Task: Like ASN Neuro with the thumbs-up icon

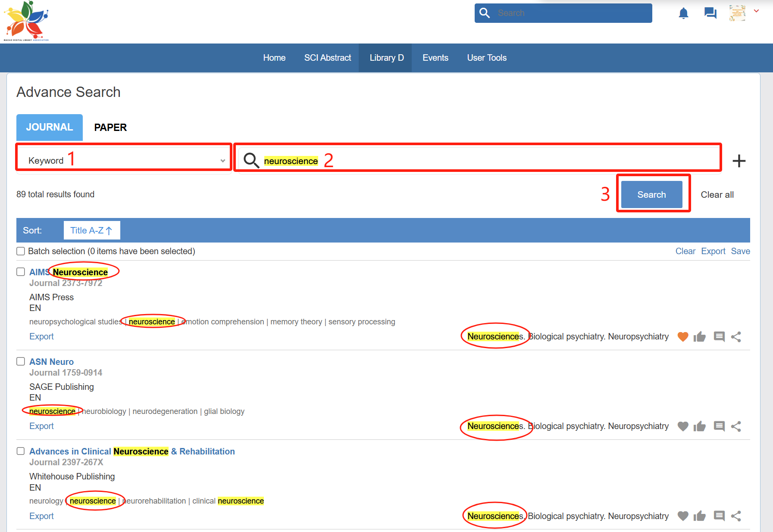Action: [x=699, y=426]
